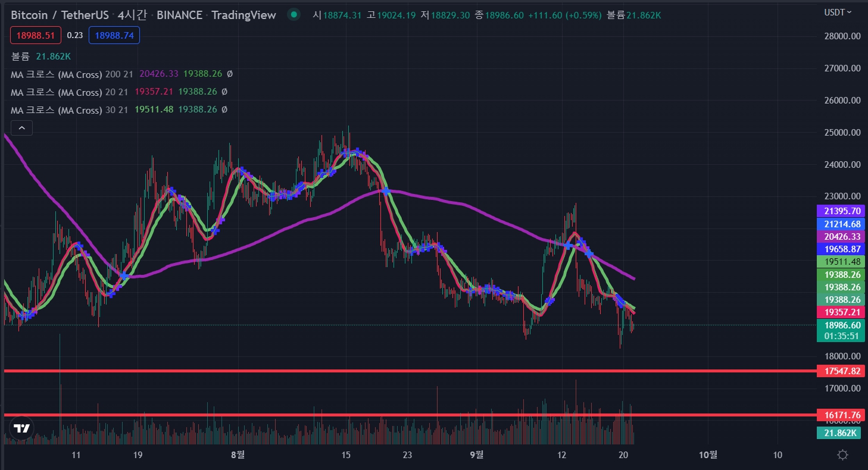868x470 pixels.
Task: Click the magenta 20426.33 price axis label
Action: tap(841, 237)
